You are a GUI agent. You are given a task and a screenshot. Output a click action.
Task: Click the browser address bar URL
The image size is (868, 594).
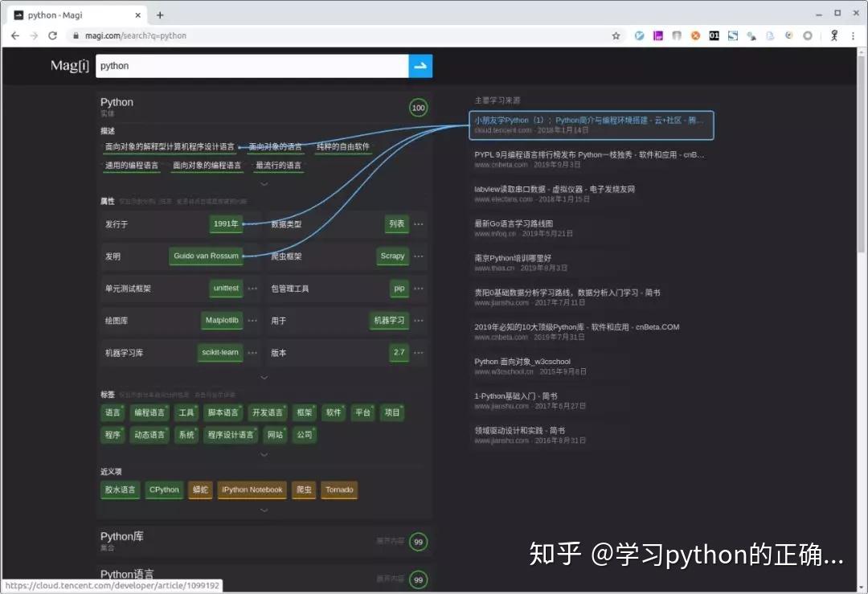(136, 35)
